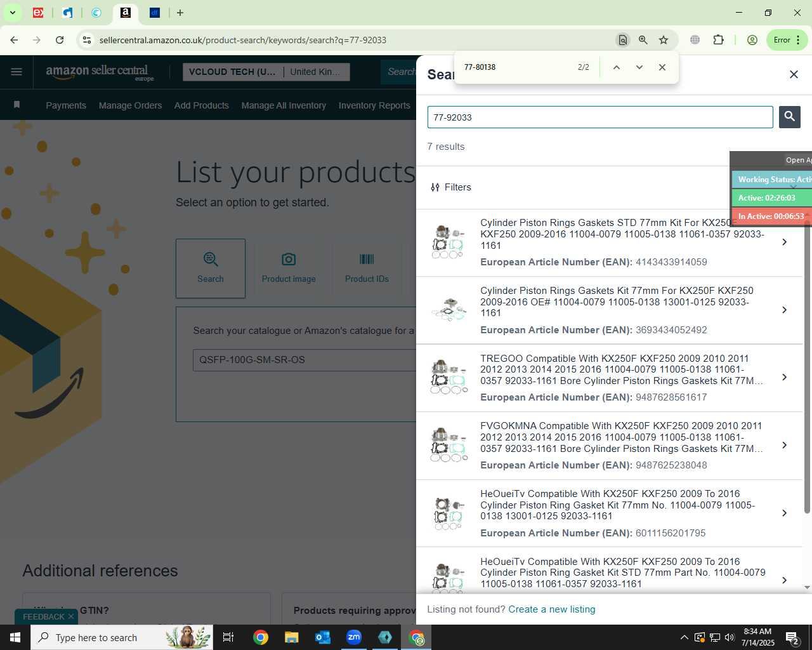
Task: Open Payments menu
Action: point(66,105)
